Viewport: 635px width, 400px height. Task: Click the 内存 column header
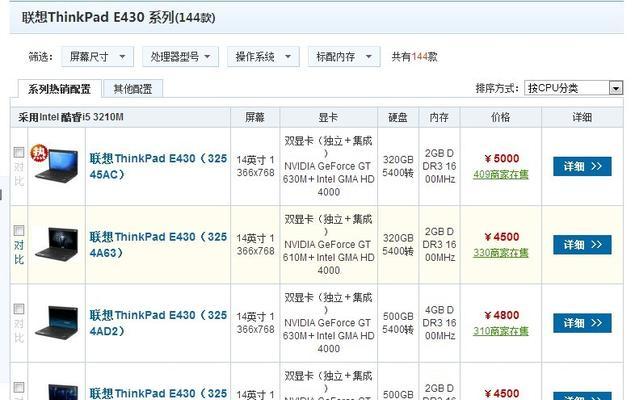point(439,117)
